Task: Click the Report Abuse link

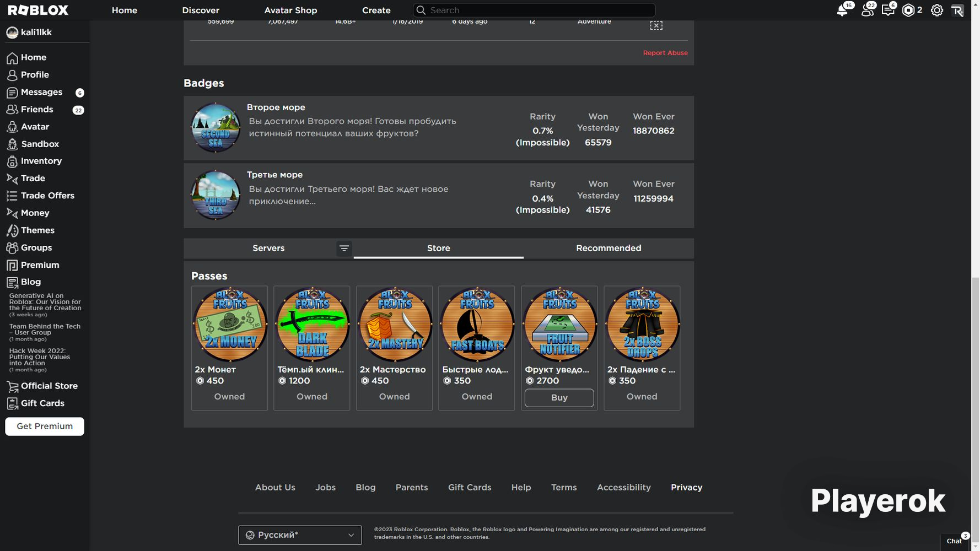Action: point(665,53)
